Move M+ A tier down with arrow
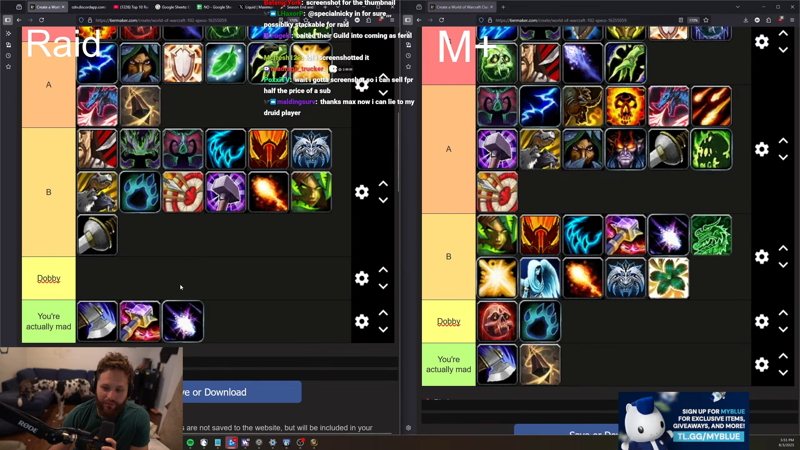Viewport: 800px width, 450px height. [x=783, y=158]
